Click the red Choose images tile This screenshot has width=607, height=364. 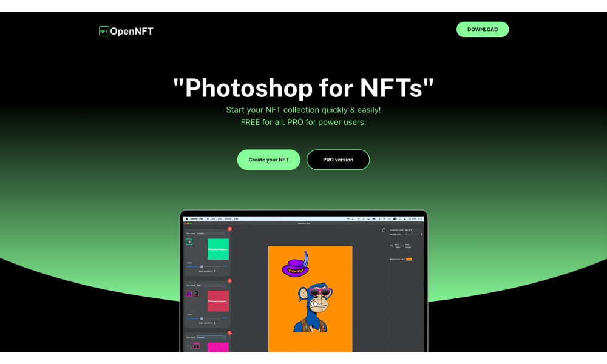pos(218,302)
